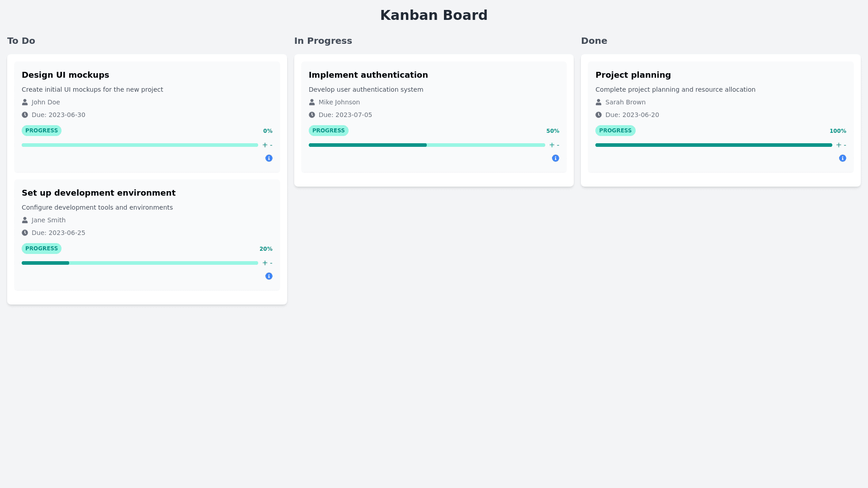The image size is (868, 488).
Task: Click person icon next to Mike Johnson
Action: click(x=312, y=102)
